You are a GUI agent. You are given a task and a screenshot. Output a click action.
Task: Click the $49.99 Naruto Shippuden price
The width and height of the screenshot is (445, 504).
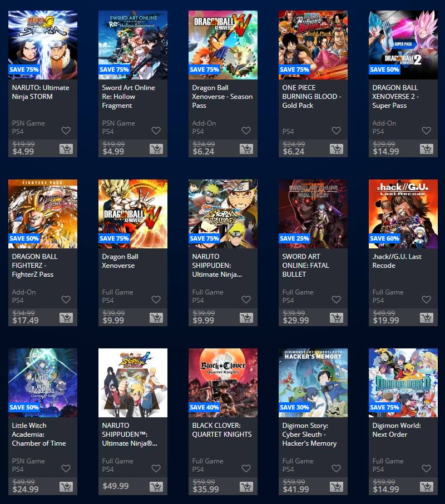[x=116, y=486]
